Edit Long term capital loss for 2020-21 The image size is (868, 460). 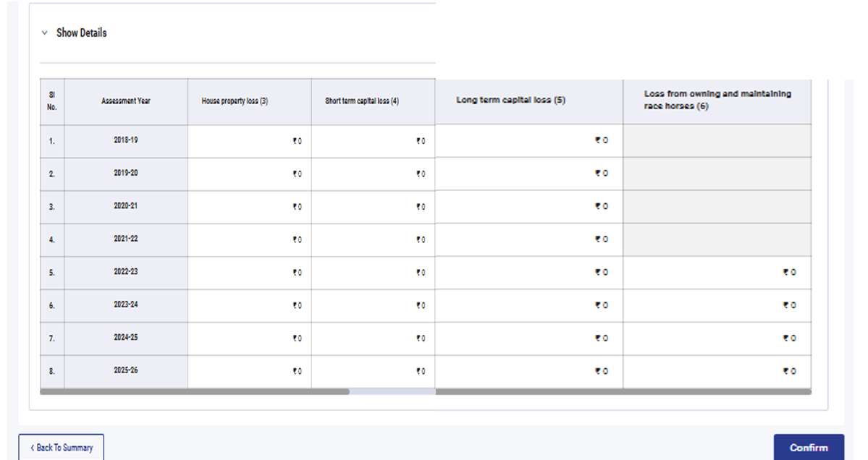coord(529,206)
